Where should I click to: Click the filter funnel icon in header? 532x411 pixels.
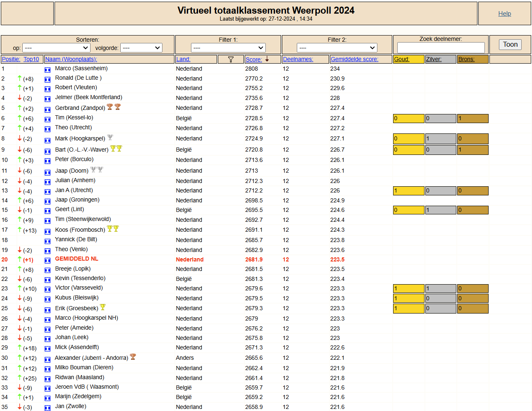(231, 59)
